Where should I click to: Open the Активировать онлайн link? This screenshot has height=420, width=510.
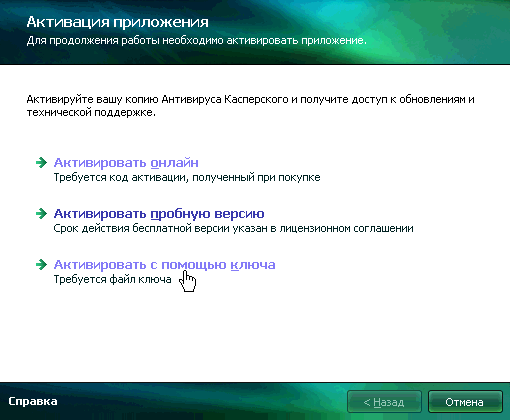(x=126, y=163)
